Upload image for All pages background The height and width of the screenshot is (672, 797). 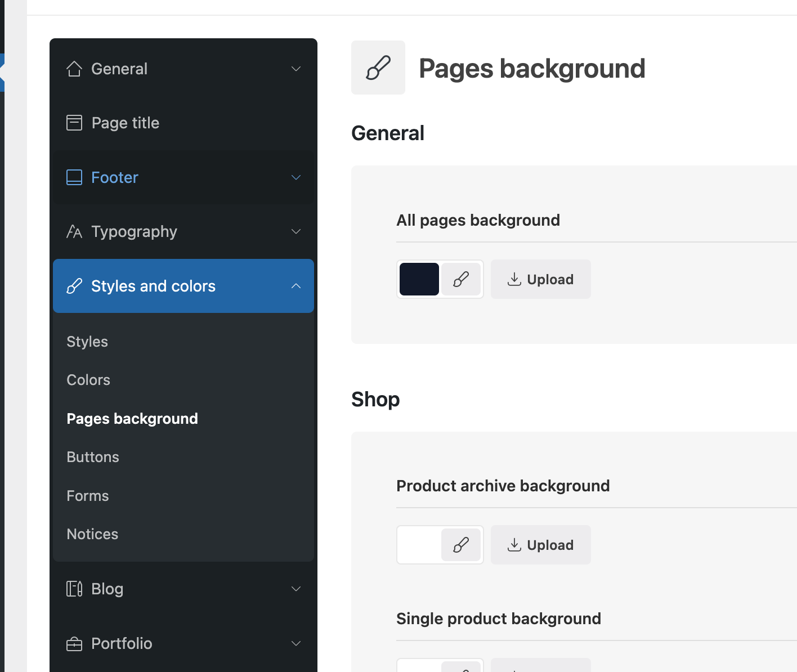click(540, 279)
